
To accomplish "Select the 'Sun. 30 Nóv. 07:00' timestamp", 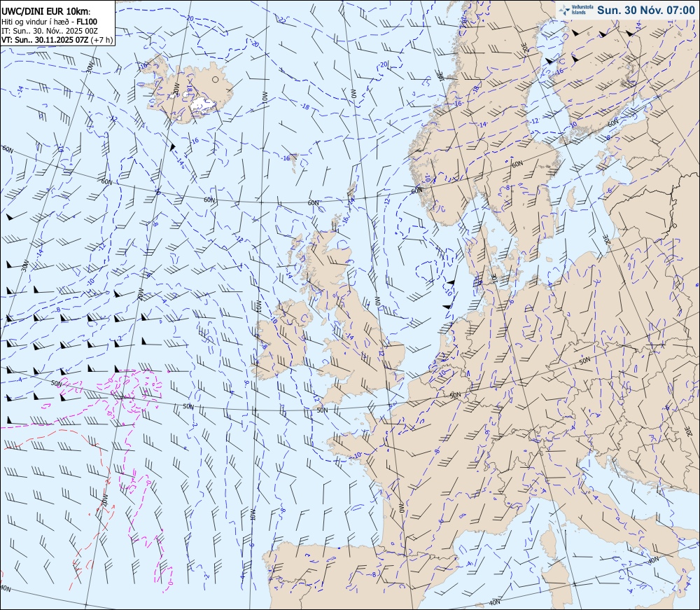I will (x=646, y=10).
